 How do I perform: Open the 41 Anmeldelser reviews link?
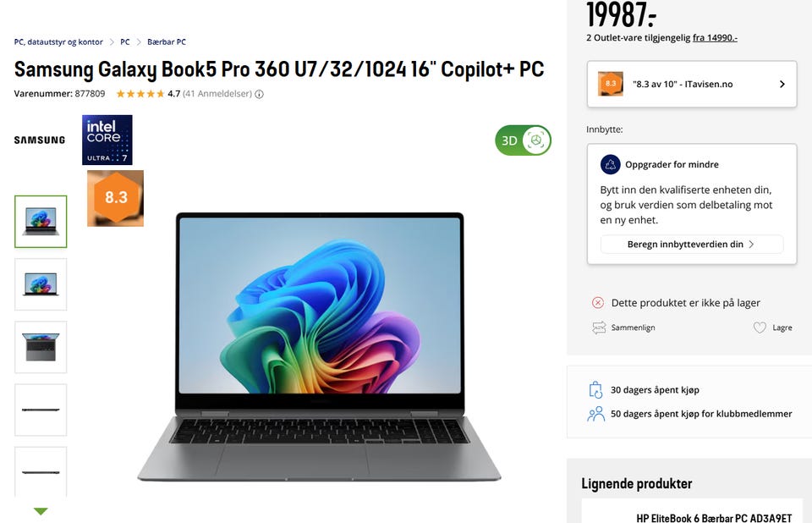(x=217, y=94)
